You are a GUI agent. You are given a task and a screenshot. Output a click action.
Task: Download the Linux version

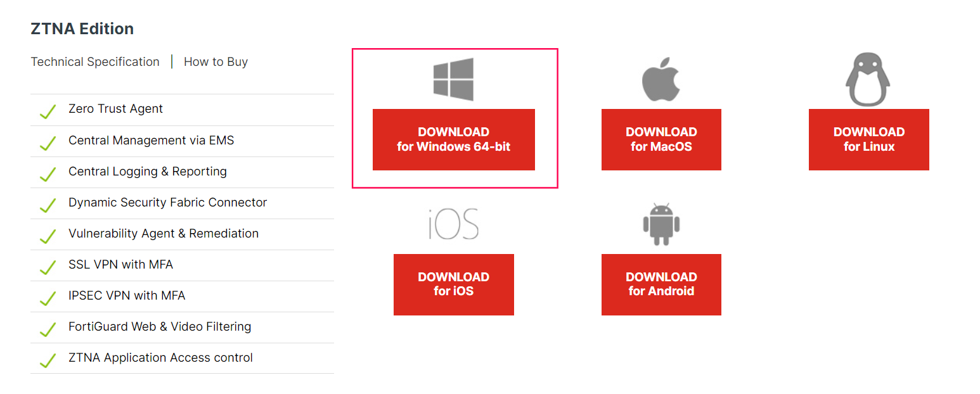click(869, 139)
